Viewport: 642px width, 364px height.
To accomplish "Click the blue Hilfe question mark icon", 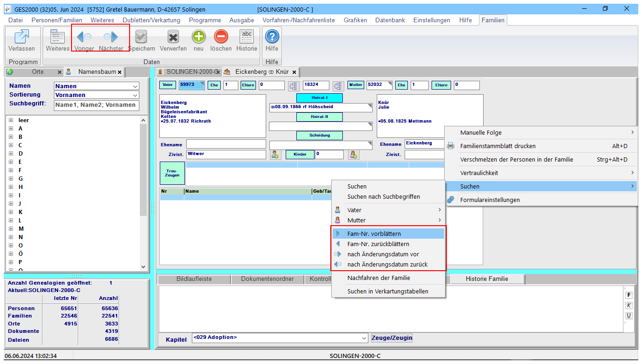I will click(x=272, y=37).
